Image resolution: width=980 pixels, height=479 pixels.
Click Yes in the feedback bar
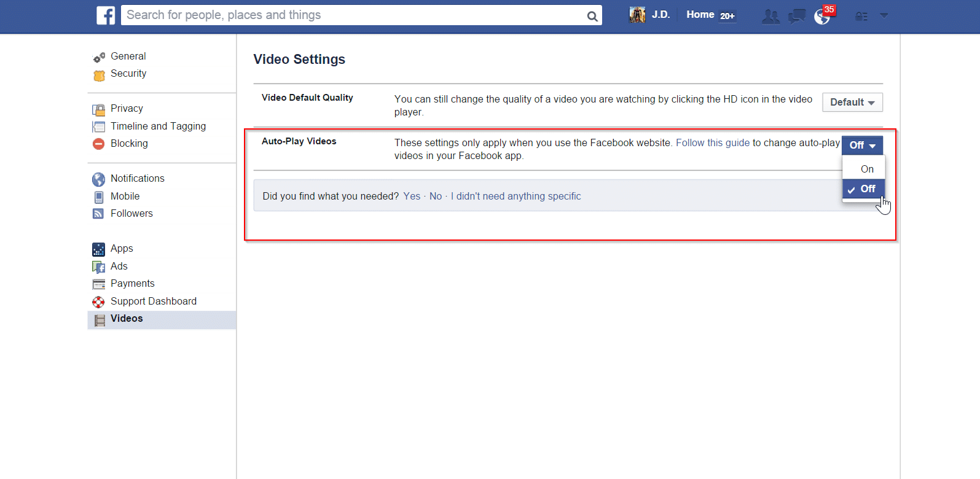click(x=412, y=197)
